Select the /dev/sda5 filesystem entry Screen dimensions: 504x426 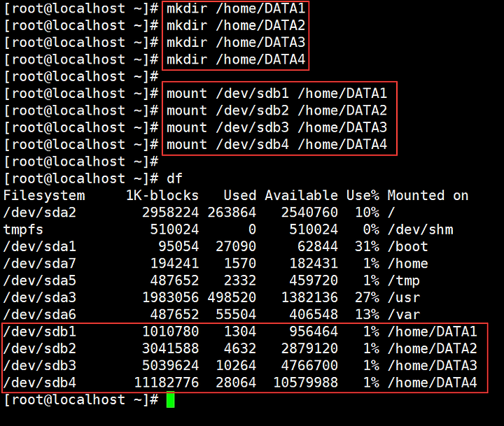(39, 281)
